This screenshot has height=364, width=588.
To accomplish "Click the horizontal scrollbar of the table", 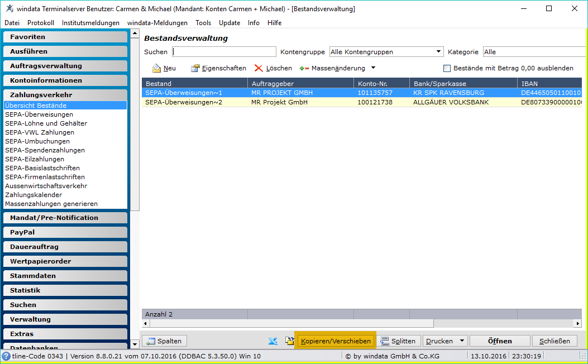I will pos(288,323).
